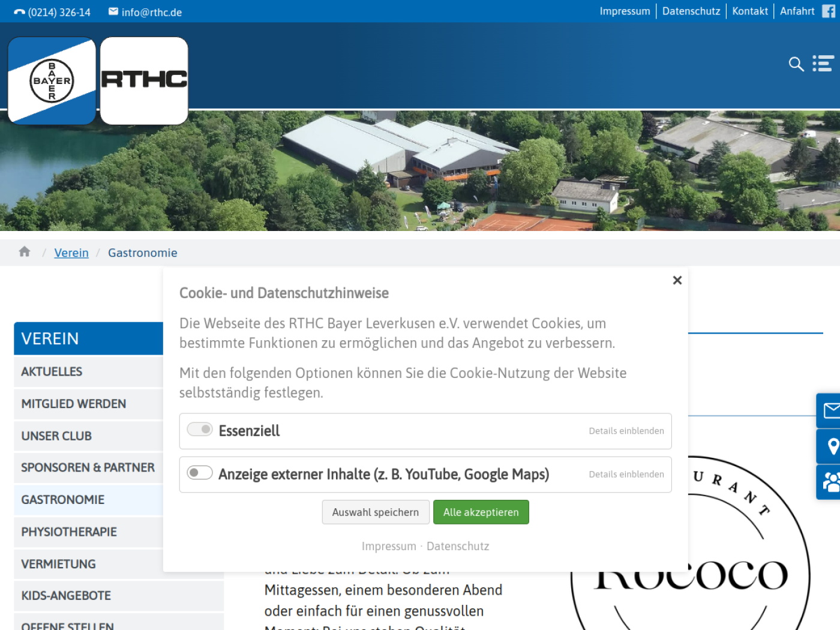
Task: Enable the external content cookie switch
Action: pyautogui.click(x=200, y=473)
